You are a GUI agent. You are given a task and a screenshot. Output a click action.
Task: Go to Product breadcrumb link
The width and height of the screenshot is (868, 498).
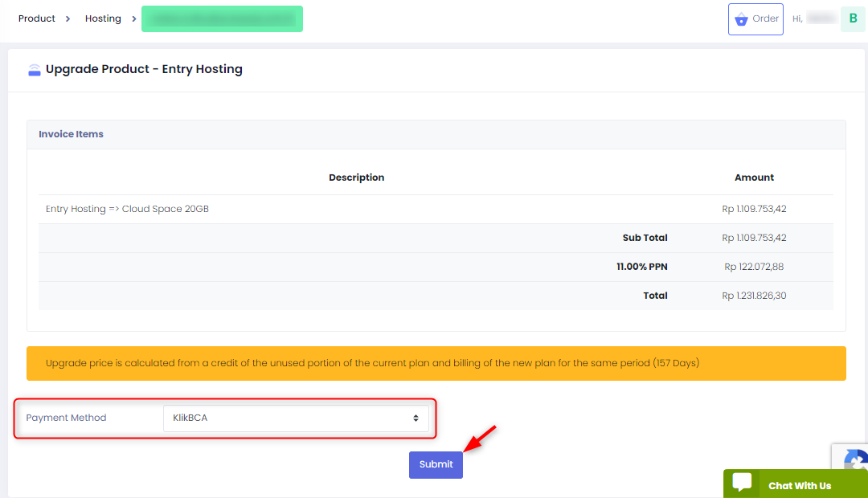coord(36,18)
